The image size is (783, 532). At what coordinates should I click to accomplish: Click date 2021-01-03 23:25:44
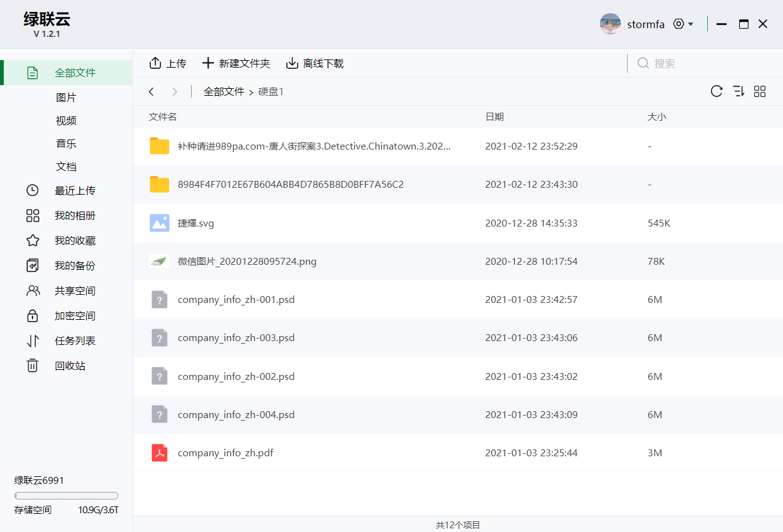(531, 453)
